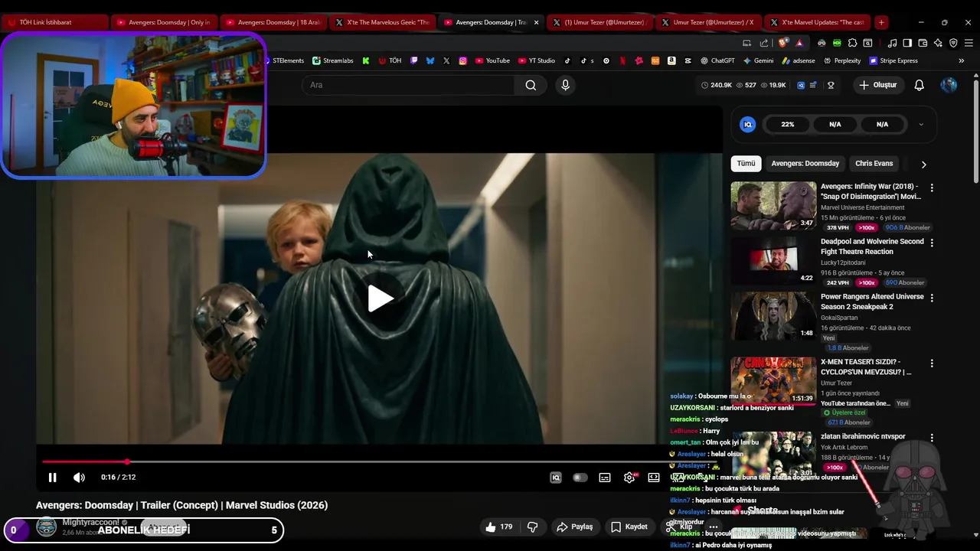This screenshot has width=980, height=551.
Task: Expand the vidIQ score panel chevron
Action: [920, 125]
